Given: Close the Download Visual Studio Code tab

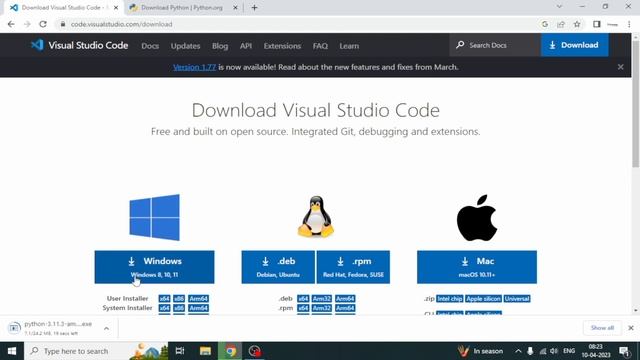Looking at the screenshot, I should click(x=116, y=7).
